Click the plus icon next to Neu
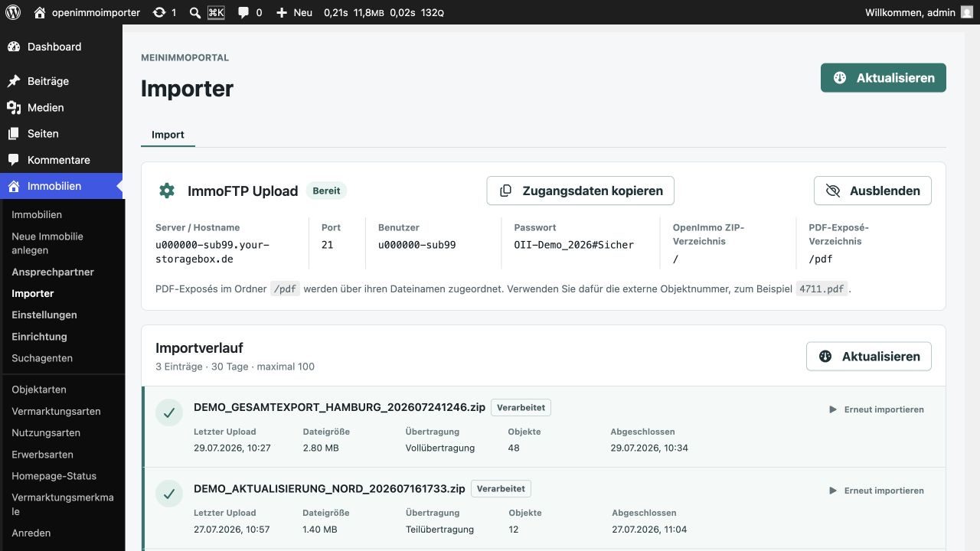980x551 pixels. click(282, 13)
